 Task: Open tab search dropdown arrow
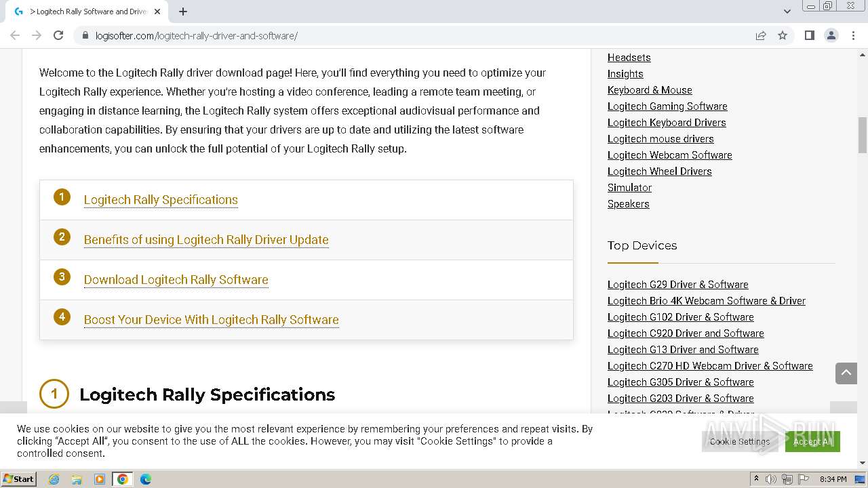(x=787, y=12)
